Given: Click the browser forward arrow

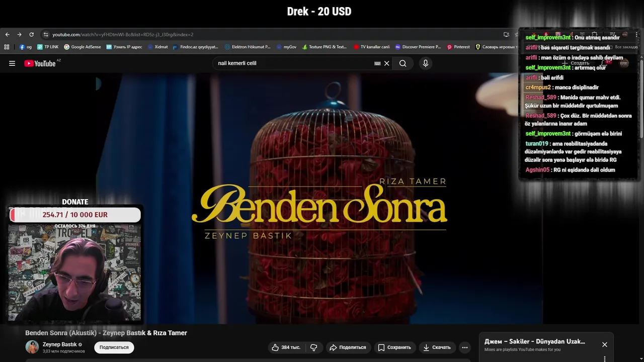Looking at the screenshot, I should 19,35.
